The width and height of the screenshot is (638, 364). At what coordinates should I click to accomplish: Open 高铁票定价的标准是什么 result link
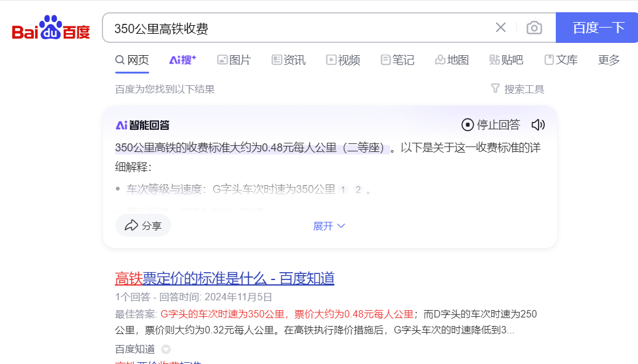(x=225, y=279)
